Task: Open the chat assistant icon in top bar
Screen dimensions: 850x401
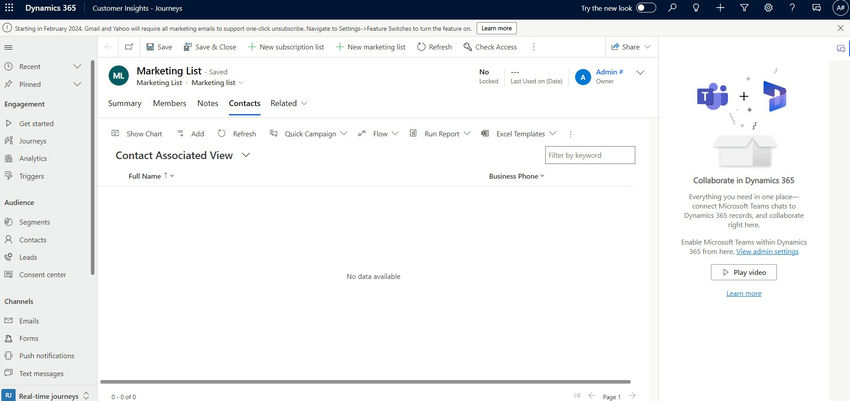Action: [816, 8]
